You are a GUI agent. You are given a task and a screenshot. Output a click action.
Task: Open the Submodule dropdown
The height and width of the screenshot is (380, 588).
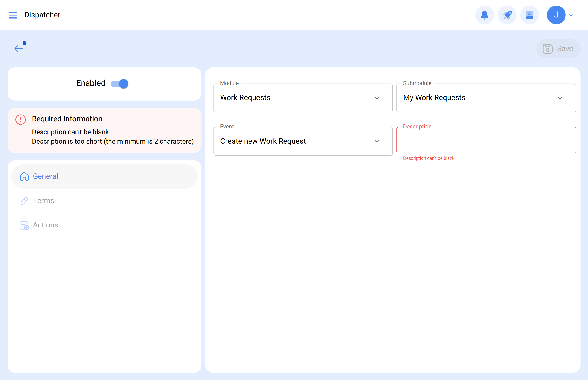click(x=486, y=98)
